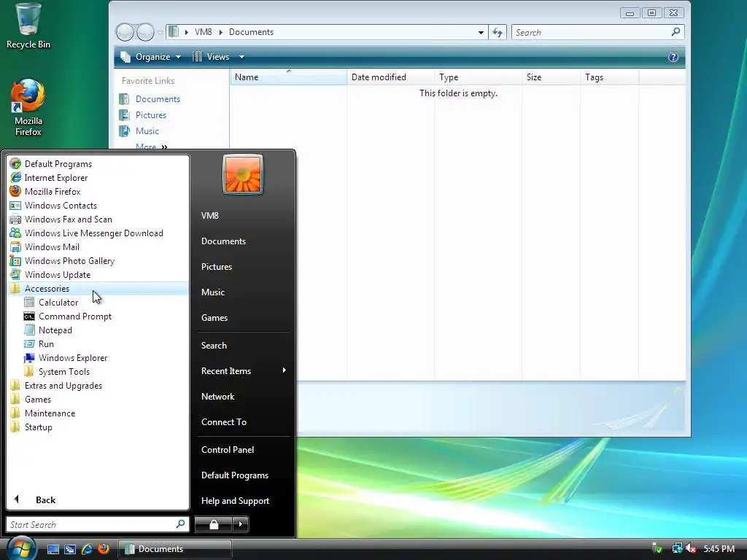The height and width of the screenshot is (560, 747).
Task: Open Search from Start menu
Action: (214, 345)
